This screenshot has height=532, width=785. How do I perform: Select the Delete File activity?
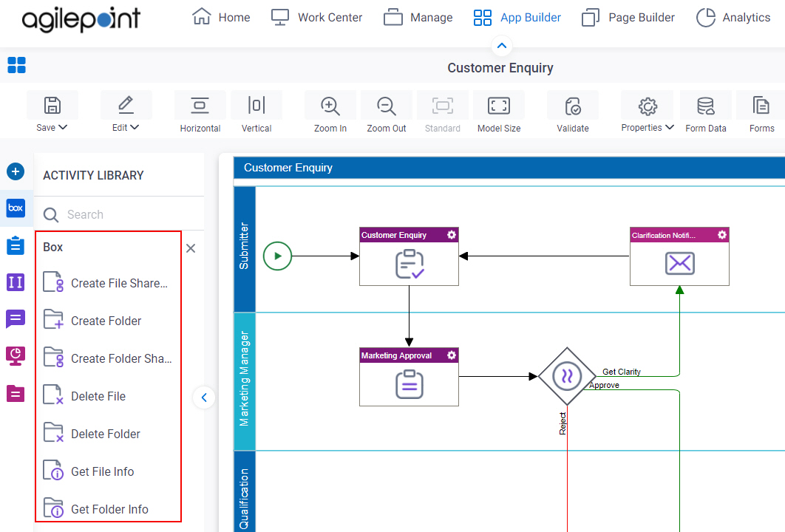pos(84,396)
